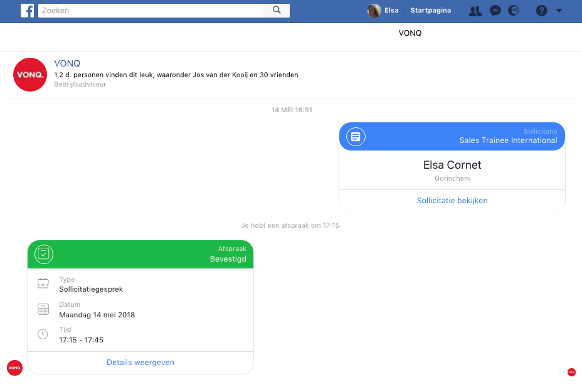This screenshot has height=392, width=582.
Task: Go to Elsa's profile name link
Action: (x=391, y=11)
